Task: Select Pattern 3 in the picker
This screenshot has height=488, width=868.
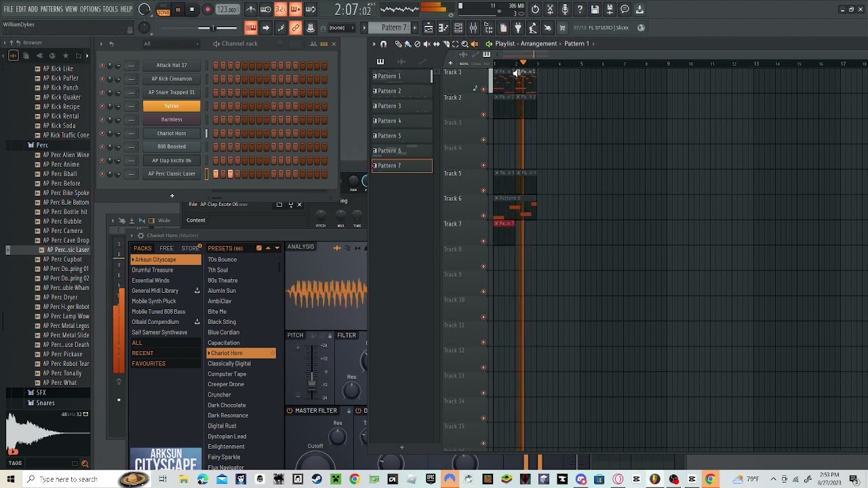Action: coord(401,106)
